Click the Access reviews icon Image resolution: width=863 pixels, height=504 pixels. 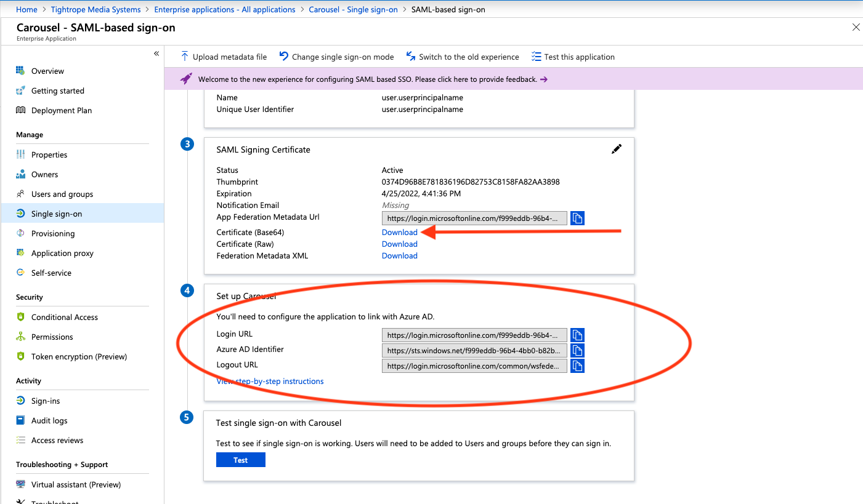[20, 440]
